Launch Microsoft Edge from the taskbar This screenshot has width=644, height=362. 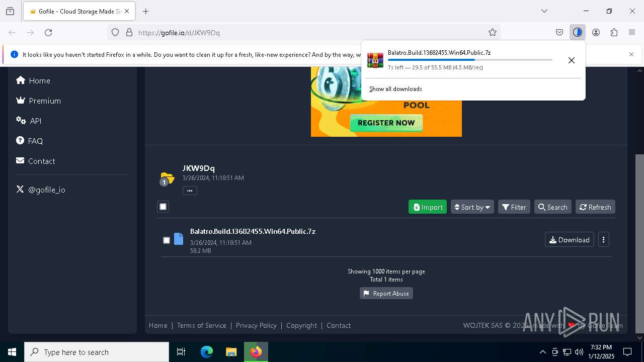tap(207, 352)
